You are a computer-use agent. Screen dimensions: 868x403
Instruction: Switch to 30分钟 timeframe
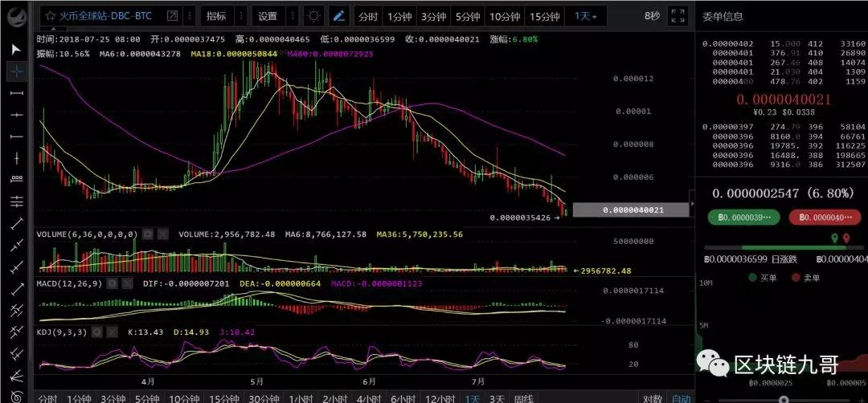click(x=264, y=399)
